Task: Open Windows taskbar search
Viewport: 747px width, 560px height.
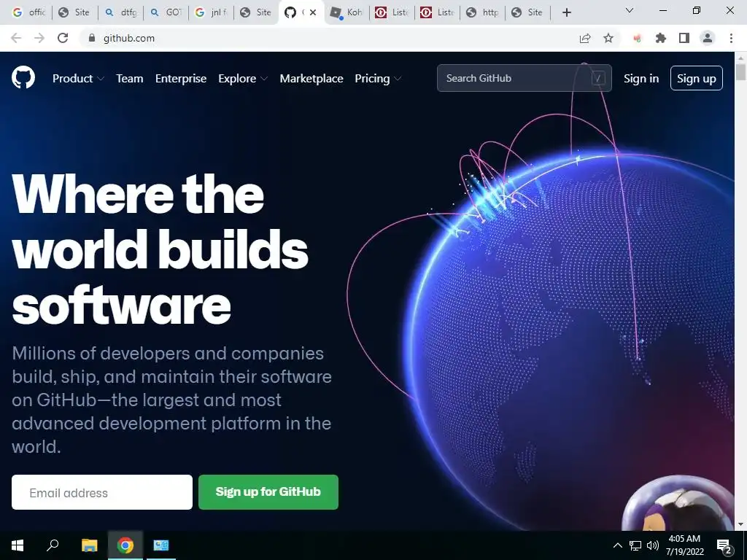Action: (53, 545)
